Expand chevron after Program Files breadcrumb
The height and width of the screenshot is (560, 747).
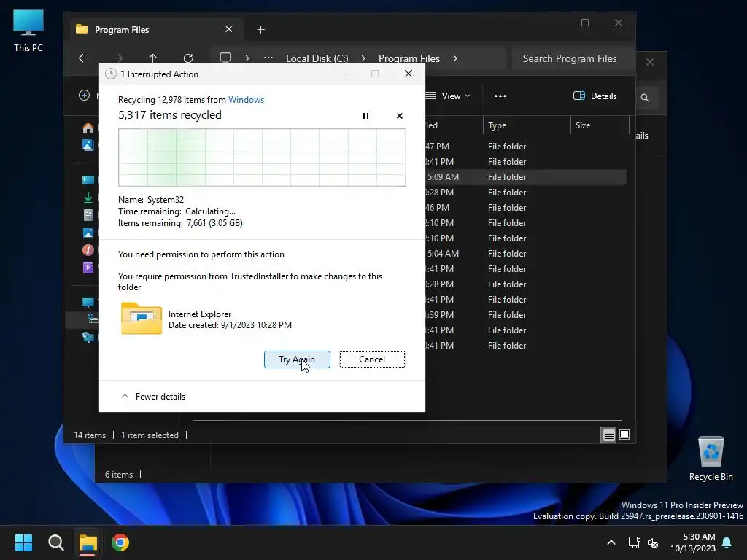[455, 58]
